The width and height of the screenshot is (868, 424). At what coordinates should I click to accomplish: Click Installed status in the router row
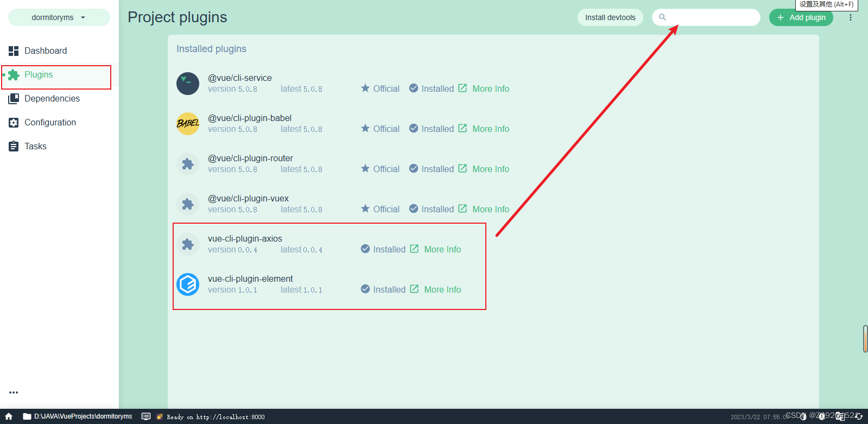[x=432, y=169]
